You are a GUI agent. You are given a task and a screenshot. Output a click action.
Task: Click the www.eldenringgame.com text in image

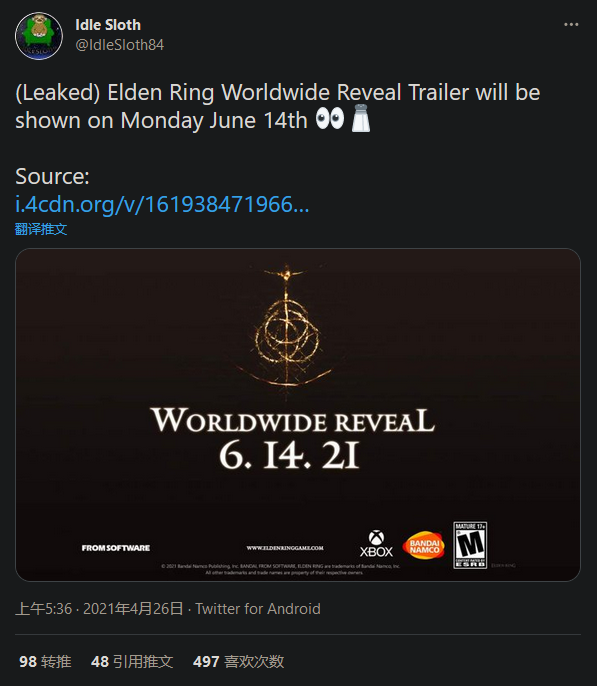pyautogui.click(x=285, y=548)
